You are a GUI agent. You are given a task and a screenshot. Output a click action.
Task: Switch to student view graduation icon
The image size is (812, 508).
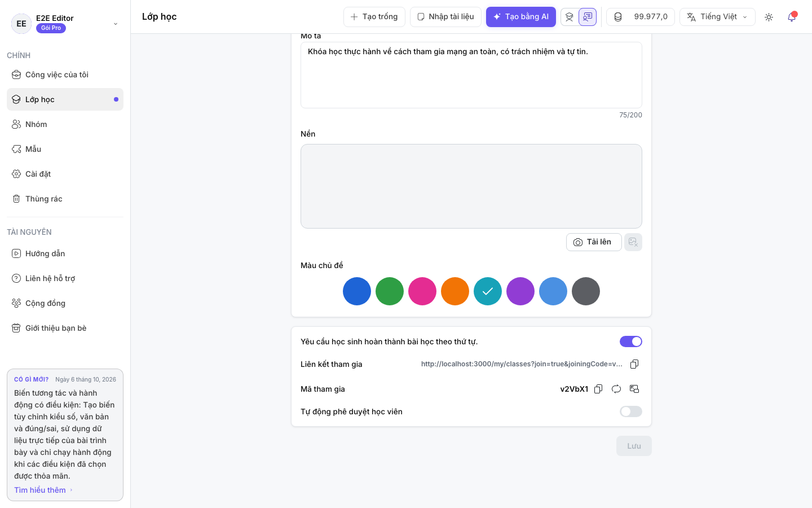pyautogui.click(x=570, y=17)
